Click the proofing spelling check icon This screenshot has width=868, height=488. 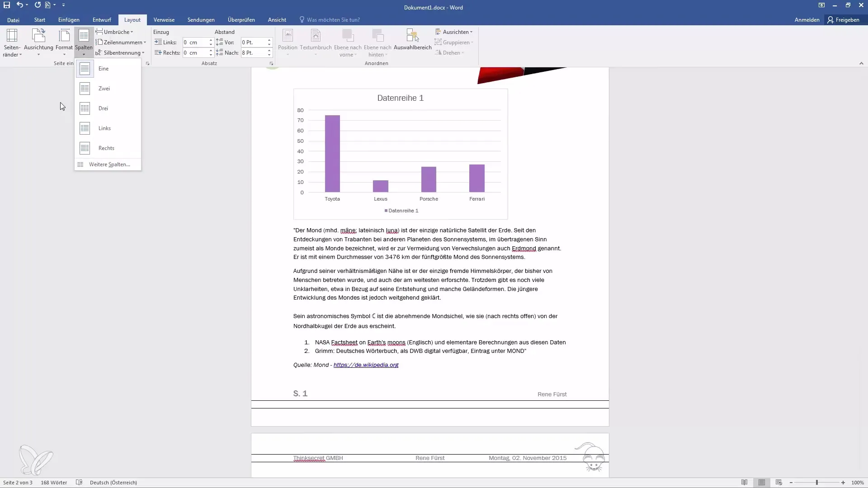tap(79, 483)
